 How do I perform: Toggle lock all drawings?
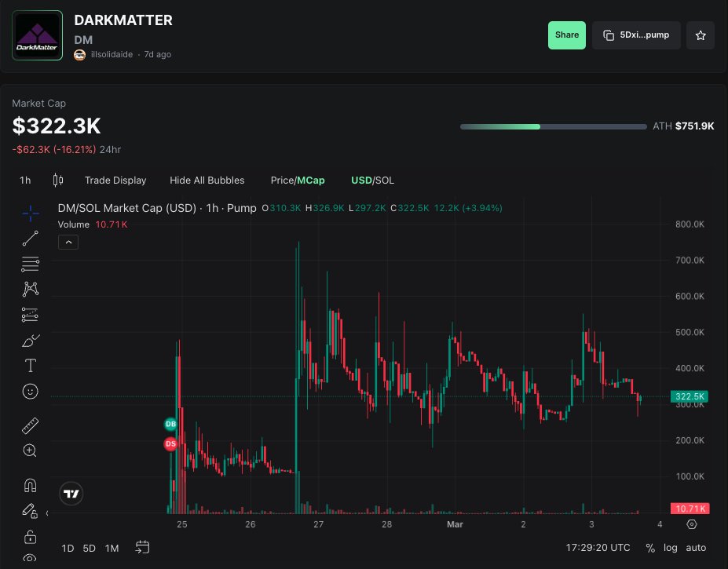(30, 537)
